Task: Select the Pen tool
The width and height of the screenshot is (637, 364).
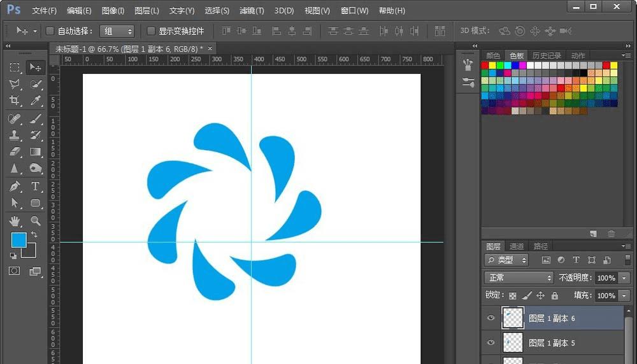Action: pos(15,186)
